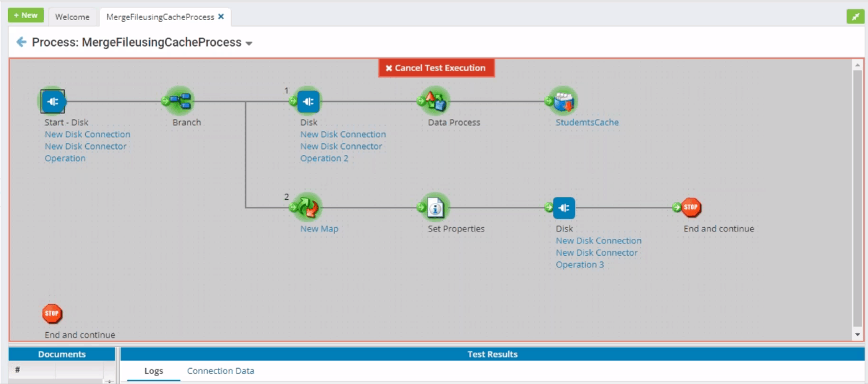
Task: Click the stop icon after Operation 3 Disk
Action: 691,208
